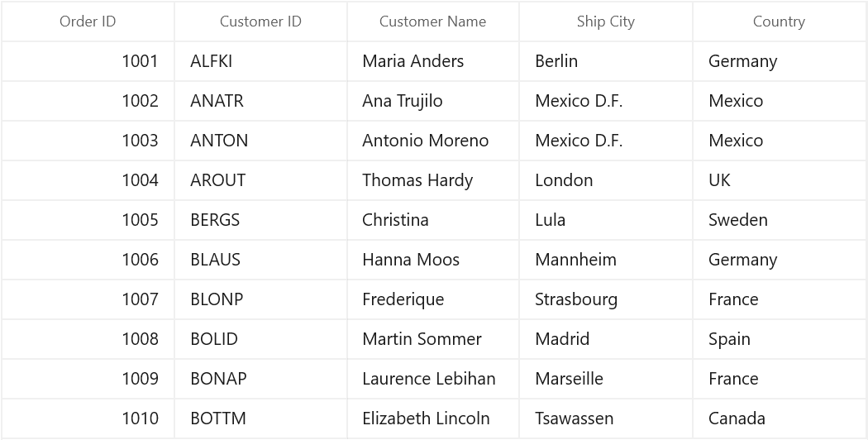Image resolution: width=868 pixels, height=440 pixels.
Task: Click the ANTON customer ID cell
Action: [260, 141]
